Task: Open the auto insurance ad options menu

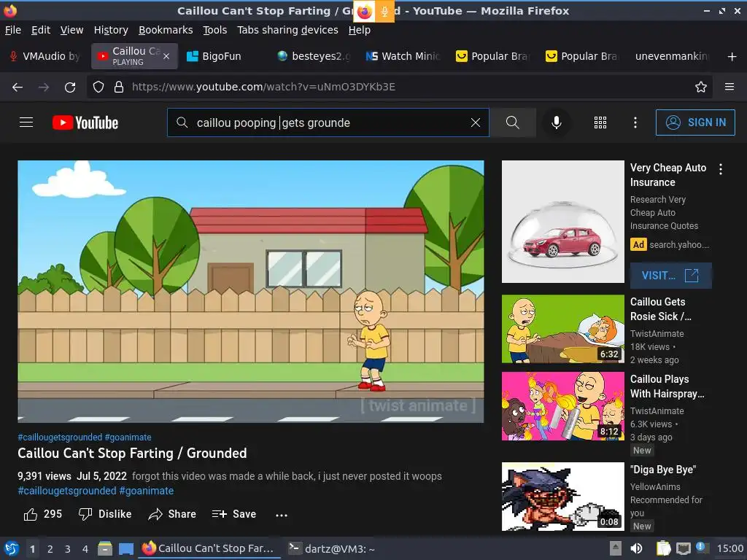Action: 720,169
